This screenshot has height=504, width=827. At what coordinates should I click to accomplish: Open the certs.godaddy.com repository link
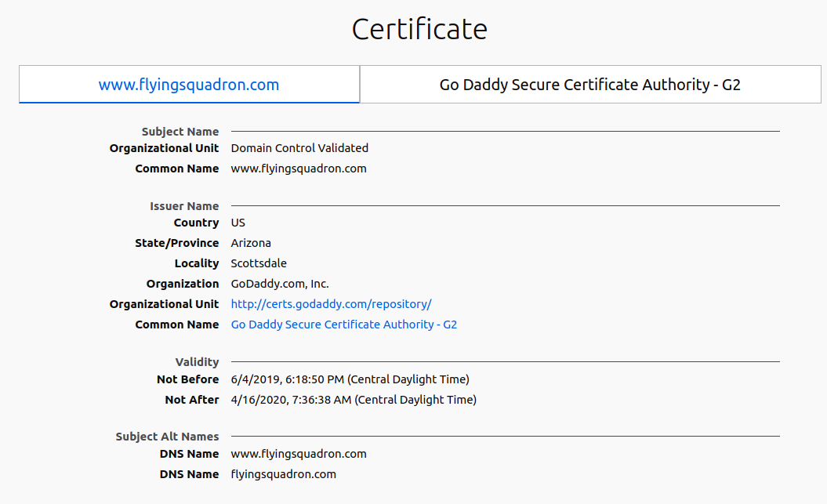(x=332, y=304)
